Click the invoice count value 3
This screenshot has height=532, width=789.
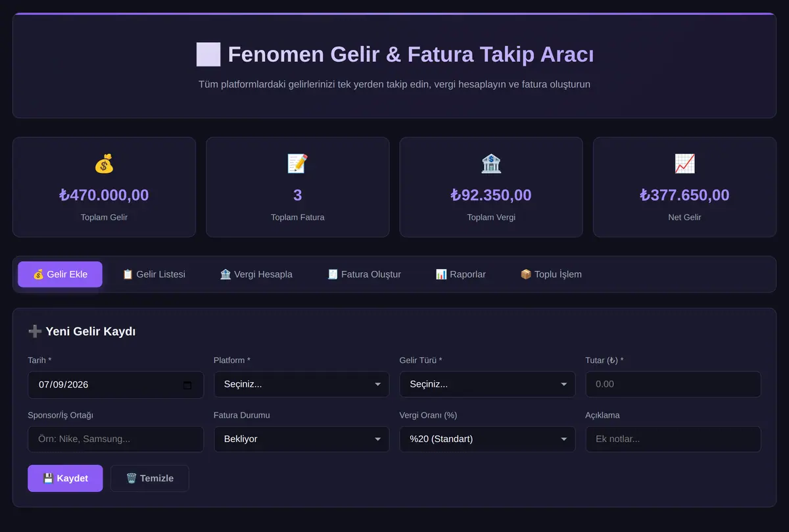tap(297, 195)
